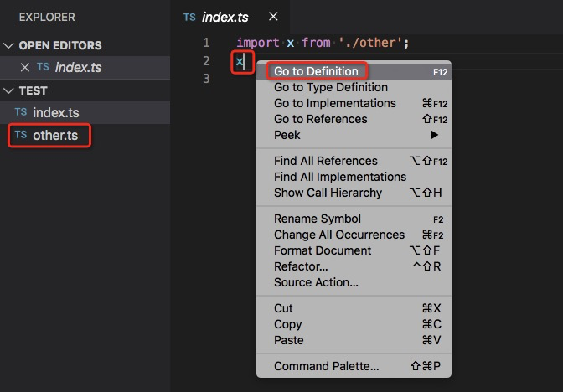The height and width of the screenshot is (392, 563).
Task: Click Find All References
Action: tap(325, 161)
